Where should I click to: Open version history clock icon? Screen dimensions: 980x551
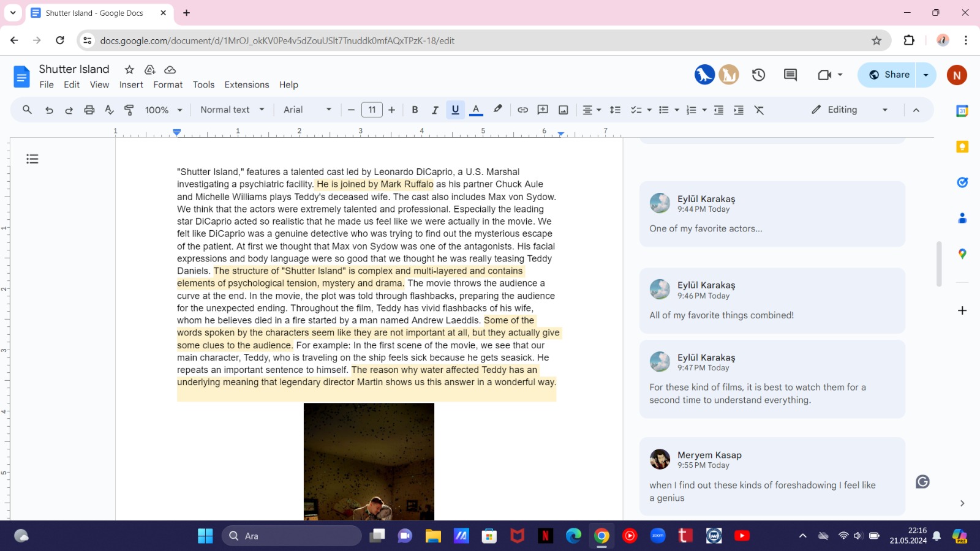coord(759,75)
